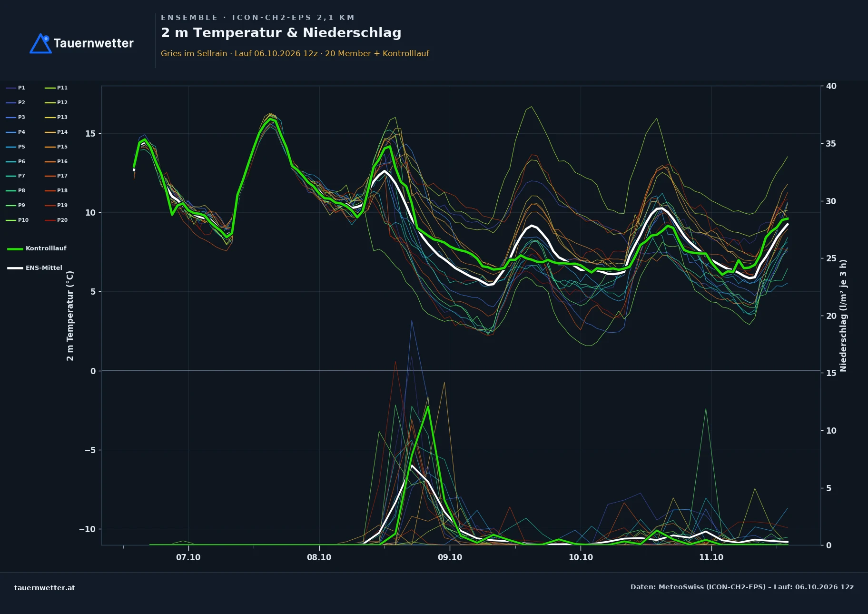The image size is (868, 614).
Task: Click the Kontrolllauf legend entry
Action: pyautogui.click(x=37, y=248)
